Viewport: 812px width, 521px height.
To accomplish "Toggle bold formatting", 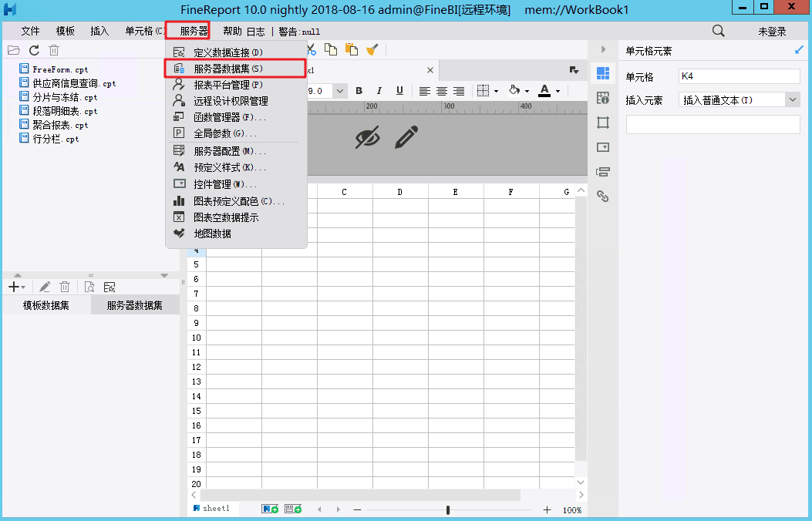I will pyautogui.click(x=359, y=91).
